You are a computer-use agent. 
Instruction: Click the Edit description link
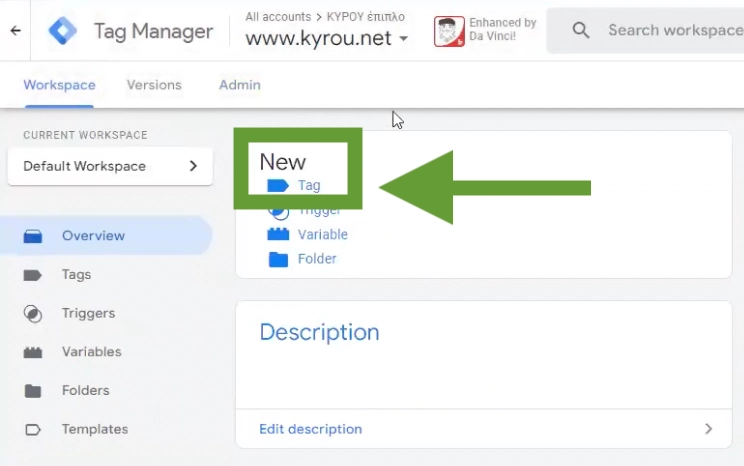[310, 429]
